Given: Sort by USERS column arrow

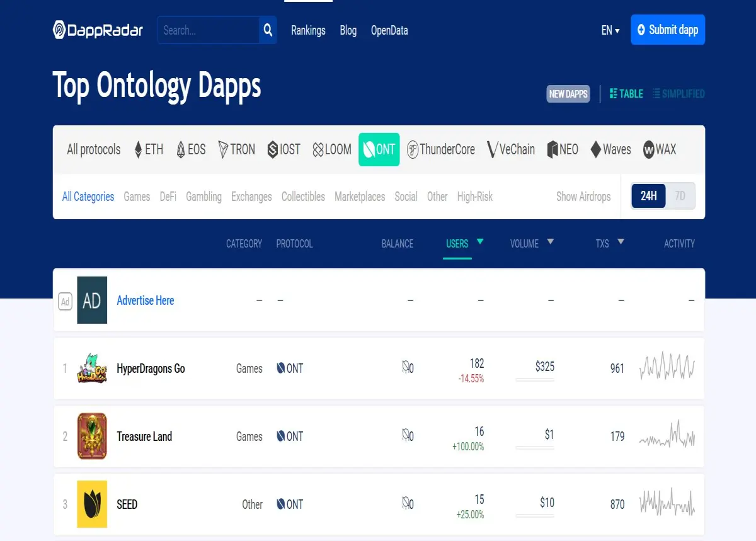Looking at the screenshot, I should (x=480, y=241).
